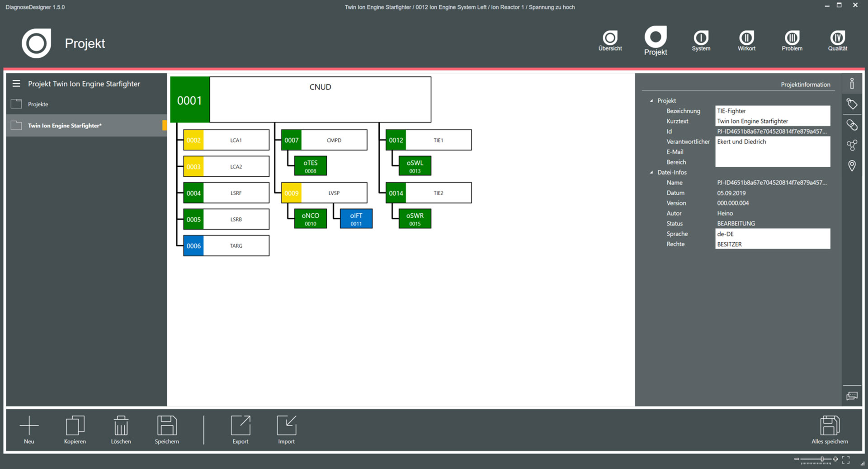Screen dimensions: 868x469
Task: Click the Verantwortlicher field Ekert und Diedrich
Action: click(772, 142)
